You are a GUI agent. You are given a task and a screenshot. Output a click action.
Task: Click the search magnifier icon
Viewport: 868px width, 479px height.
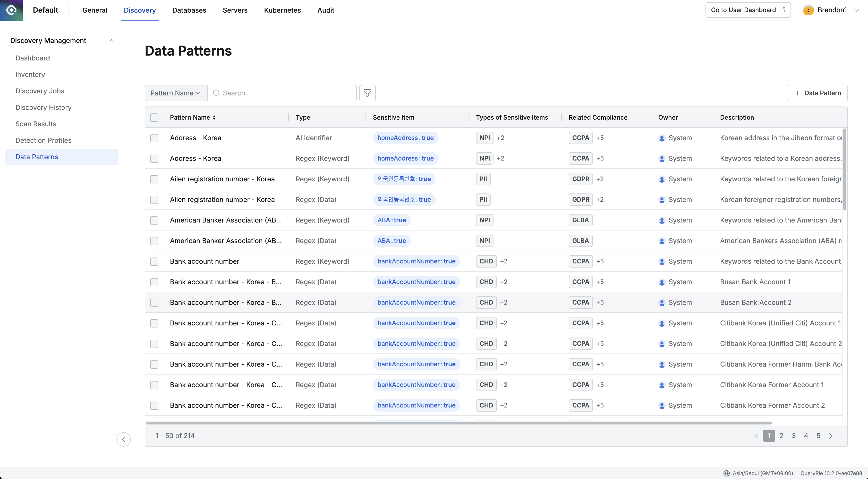point(216,93)
